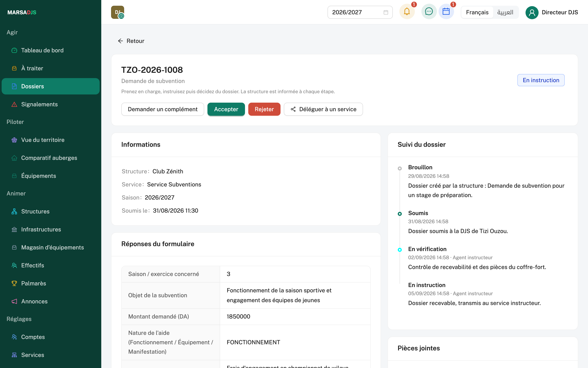Open the 2026/2027 season picker
The height and width of the screenshot is (368, 588).
(x=360, y=12)
